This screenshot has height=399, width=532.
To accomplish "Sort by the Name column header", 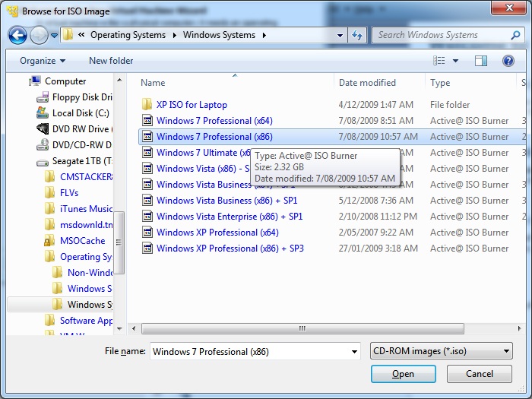I will point(153,83).
